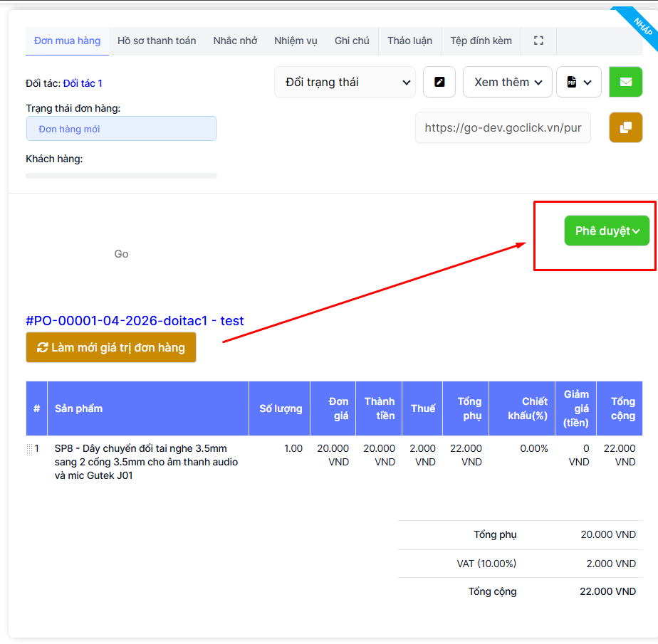
Task: Click the drag handle on row 1
Action: coord(30,449)
